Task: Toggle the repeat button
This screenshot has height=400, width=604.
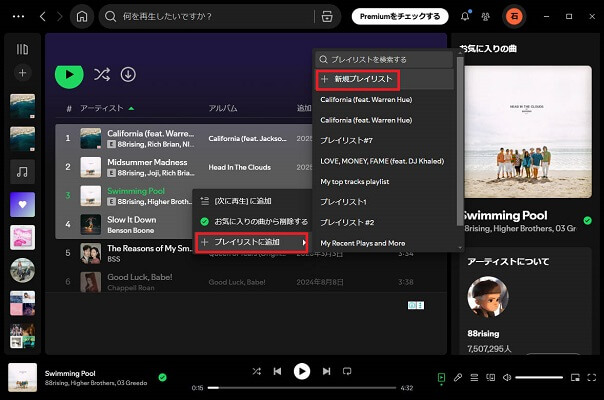Action: pyautogui.click(x=347, y=371)
